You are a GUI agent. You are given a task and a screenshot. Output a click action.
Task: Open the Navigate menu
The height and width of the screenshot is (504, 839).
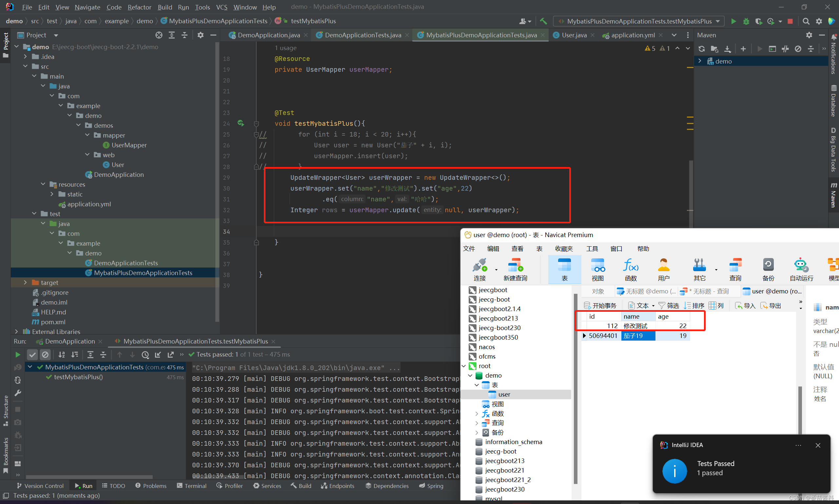click(87, 7)
